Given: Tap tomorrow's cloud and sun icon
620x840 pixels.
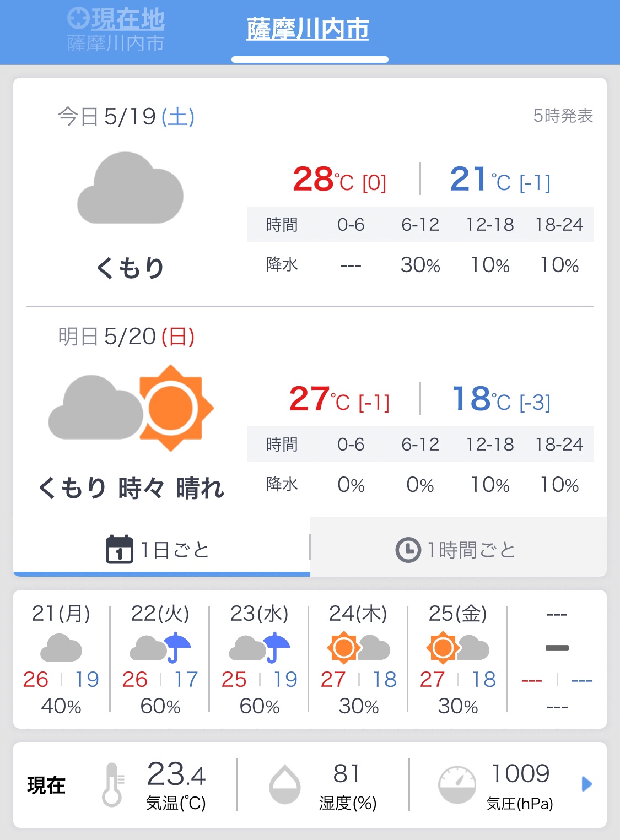Looking at the screenshot, I should tap(131, 408).
